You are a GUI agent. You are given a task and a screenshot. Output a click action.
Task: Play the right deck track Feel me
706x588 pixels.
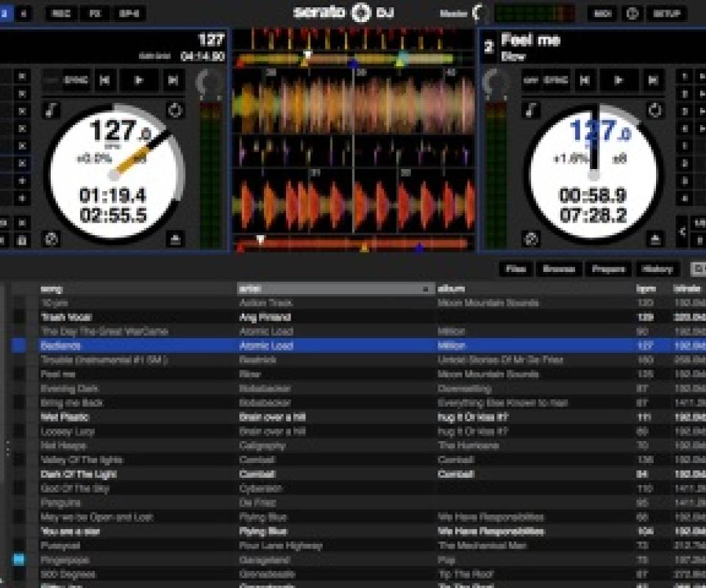pyautogui.click(x=618, y=80)
